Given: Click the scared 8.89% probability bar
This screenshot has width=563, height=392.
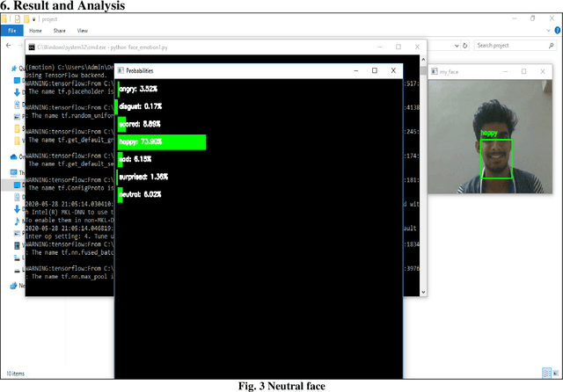Looking at the screenshot, I should click(x=121, y=125).
